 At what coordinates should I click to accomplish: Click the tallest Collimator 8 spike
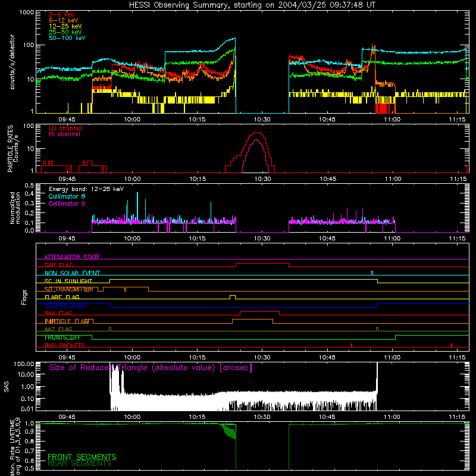tap(137, 206)
